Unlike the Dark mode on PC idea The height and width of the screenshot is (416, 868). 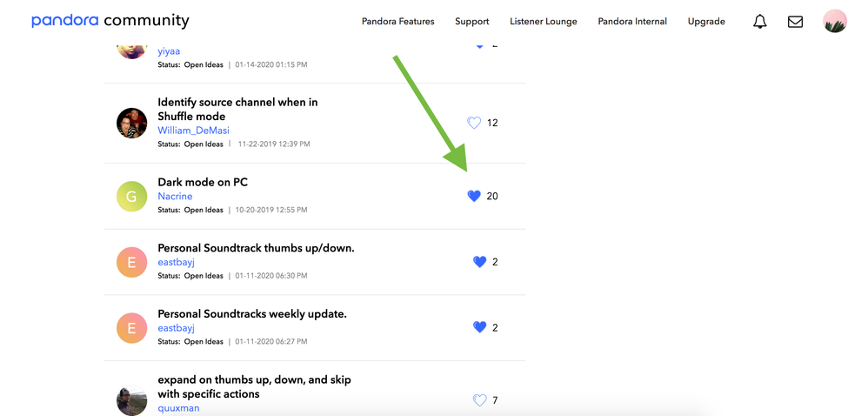(474, 196)
